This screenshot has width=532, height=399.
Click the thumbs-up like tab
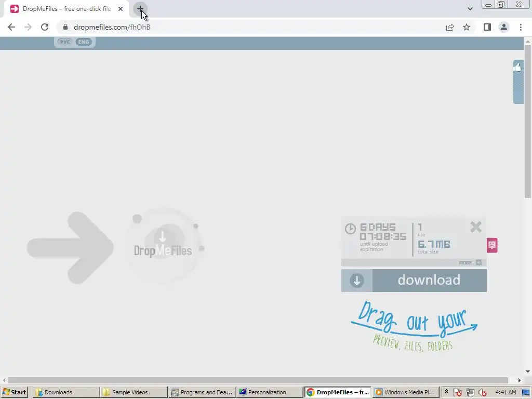518,82
